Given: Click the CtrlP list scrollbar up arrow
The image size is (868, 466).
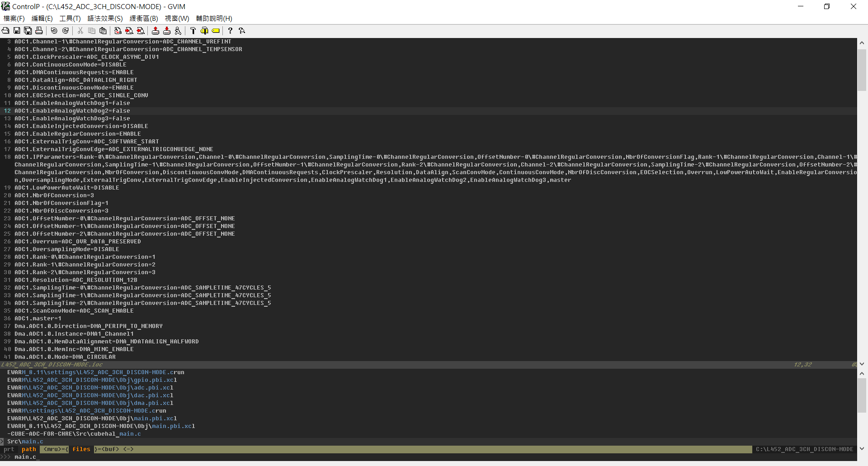Looking at the screenshot, I should coord(862,373).
